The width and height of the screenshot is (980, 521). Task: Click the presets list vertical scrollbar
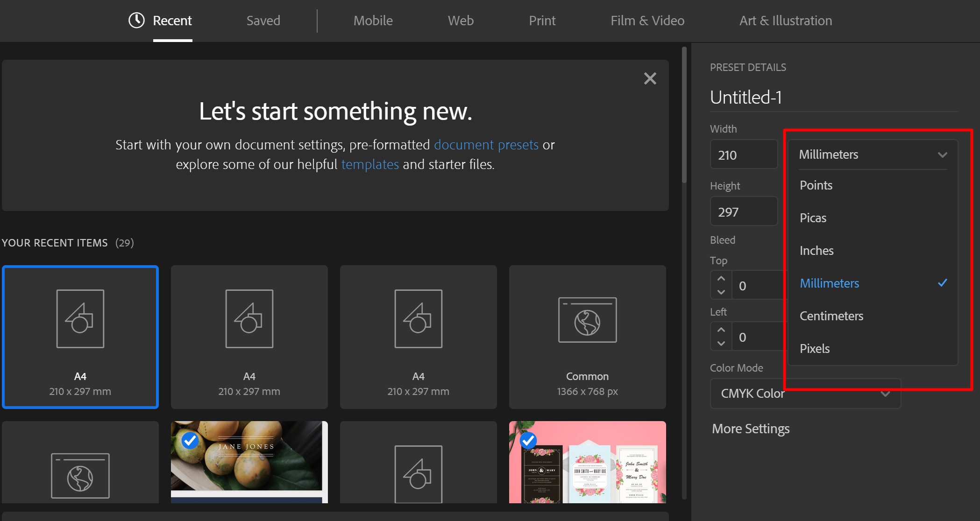(684, 114)
